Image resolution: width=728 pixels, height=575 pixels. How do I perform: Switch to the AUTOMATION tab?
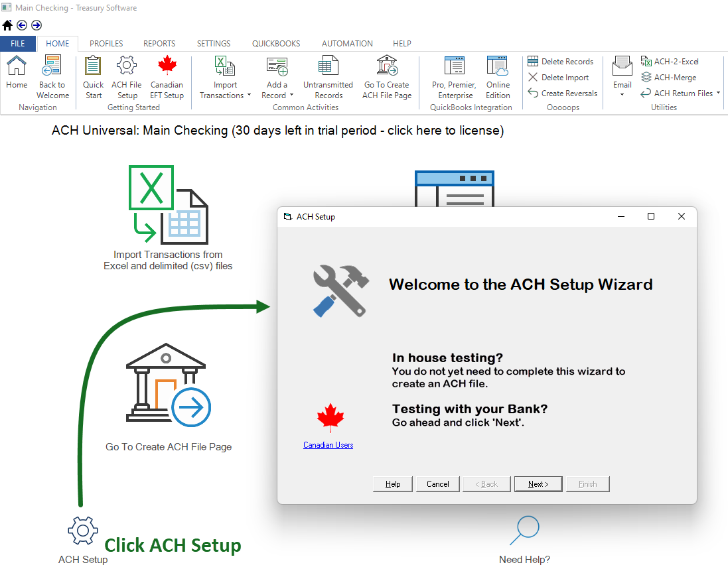pyautogui.click(x=347, y=44)
